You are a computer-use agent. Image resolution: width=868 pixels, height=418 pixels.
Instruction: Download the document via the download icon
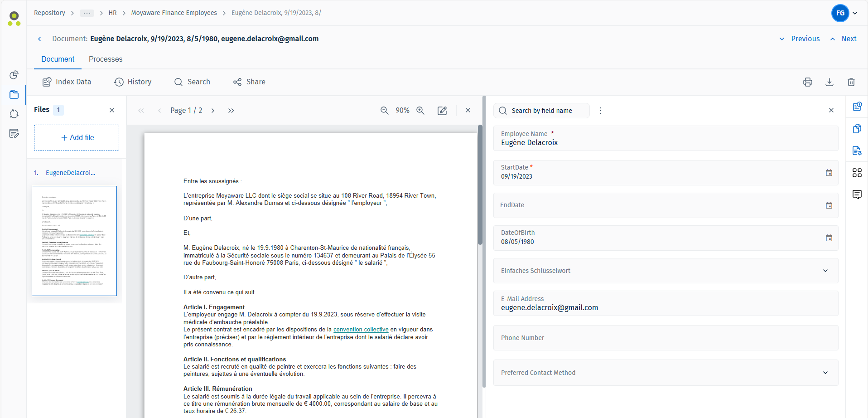click(829, 82)
